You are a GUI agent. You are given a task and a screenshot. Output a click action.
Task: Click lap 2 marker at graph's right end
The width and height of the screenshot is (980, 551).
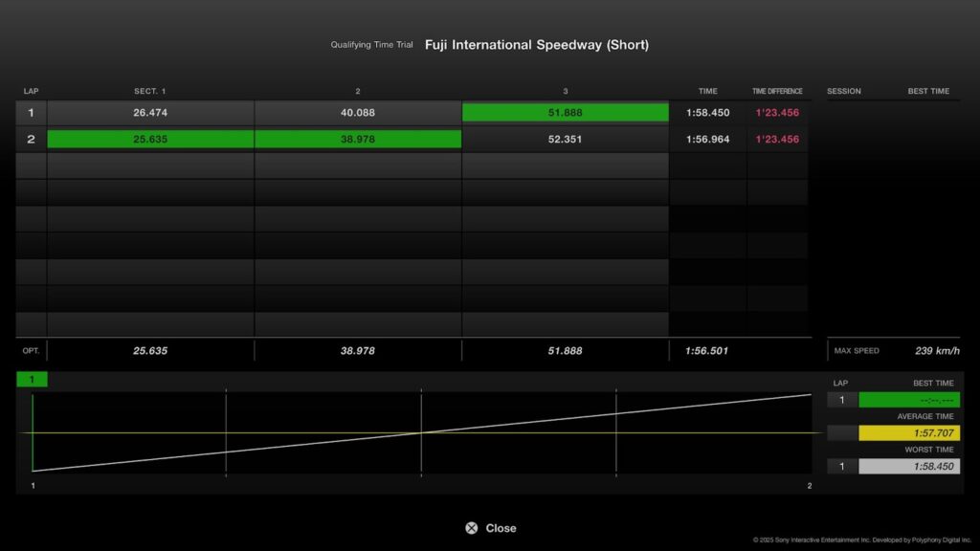pyautogui.click(x=809, y=487)
